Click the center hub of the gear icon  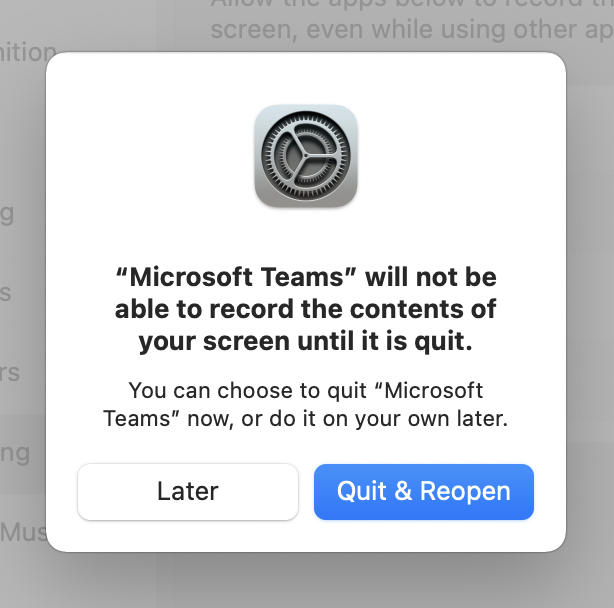point(306,156)
